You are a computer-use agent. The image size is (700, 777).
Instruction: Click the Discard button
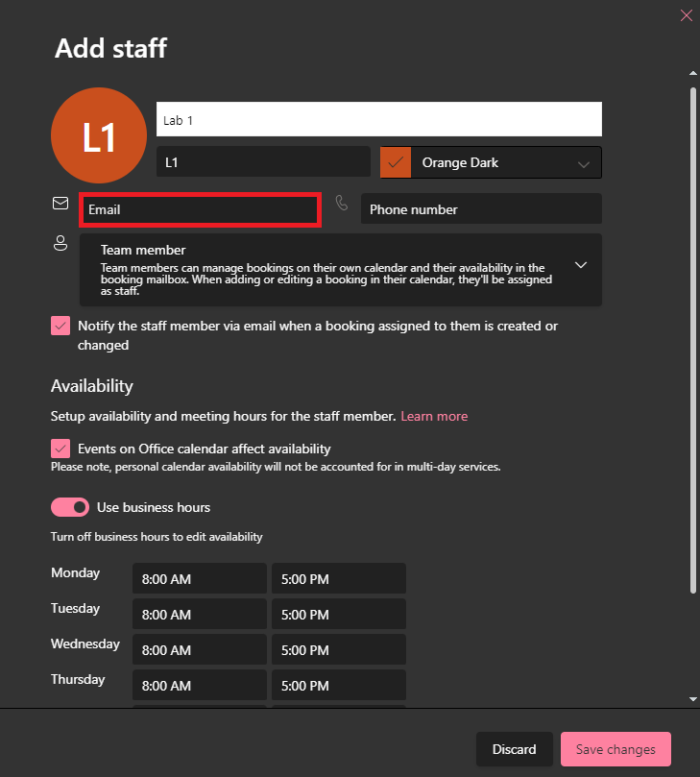(x=514, y=749)
